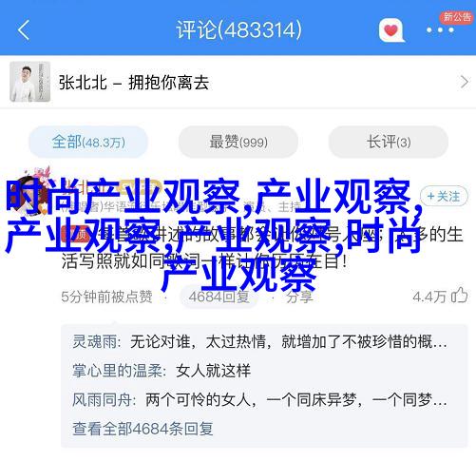The height and width of the screenshot is (461, 476).
Task: Open the commenter's profile avatar
Action: [29, 192]
